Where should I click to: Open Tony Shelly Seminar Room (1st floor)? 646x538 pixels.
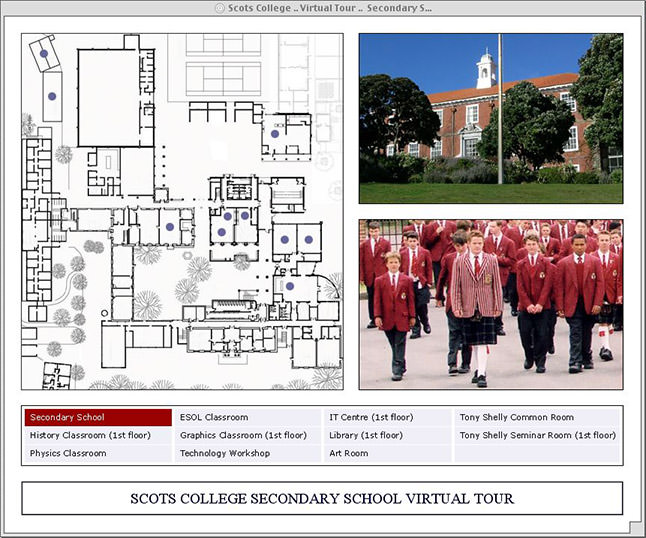point(537,435)
